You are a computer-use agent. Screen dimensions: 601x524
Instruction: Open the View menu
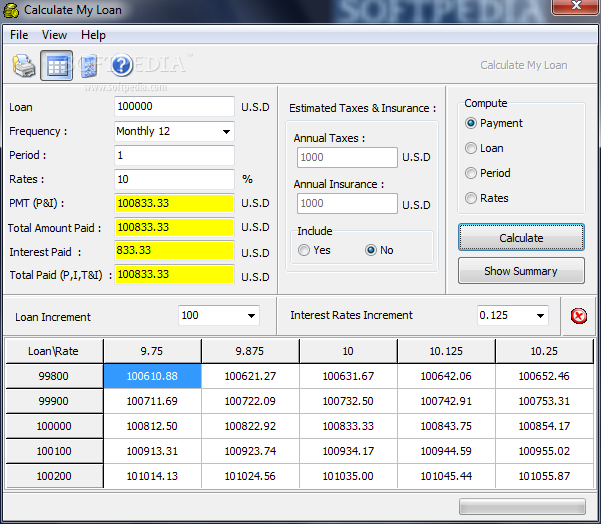click(54, 35)
